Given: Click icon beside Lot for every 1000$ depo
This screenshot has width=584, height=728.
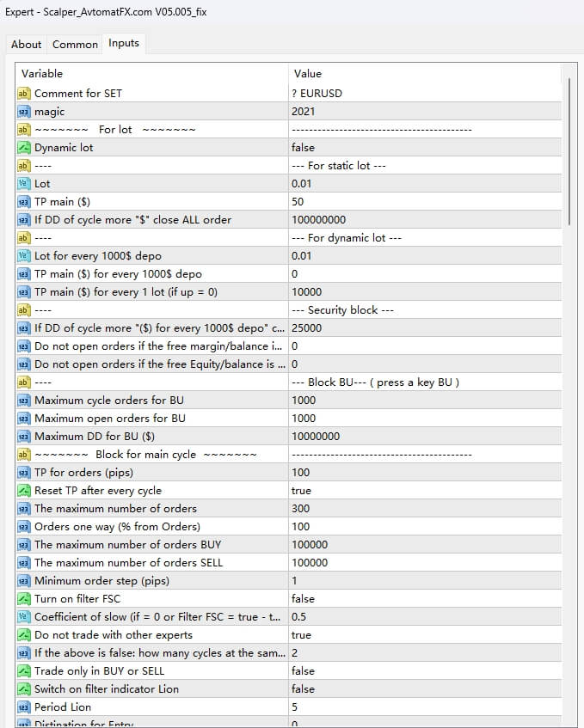Looking at the screenshot, I should pyautogui.click(x=23, y=256).
